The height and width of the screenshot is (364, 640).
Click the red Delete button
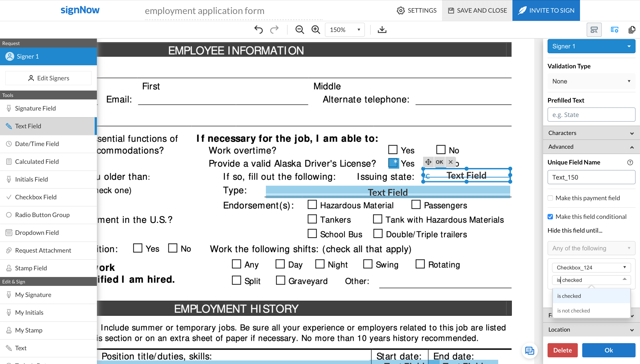point(562,350)
